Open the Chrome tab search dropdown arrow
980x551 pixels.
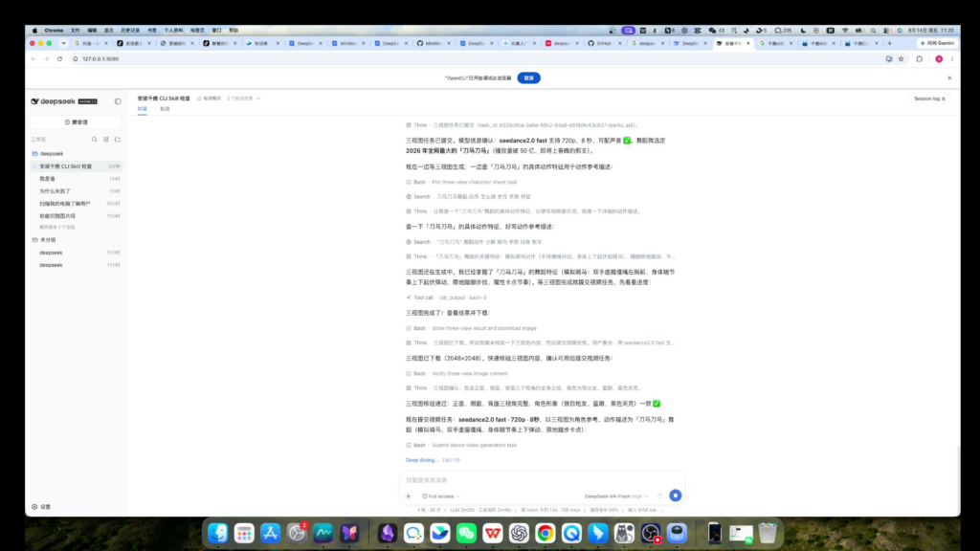[64, 43]
